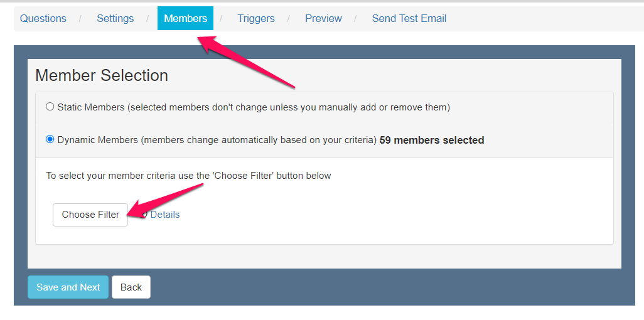Go to the Triggers tab

[x=255, y=18]
